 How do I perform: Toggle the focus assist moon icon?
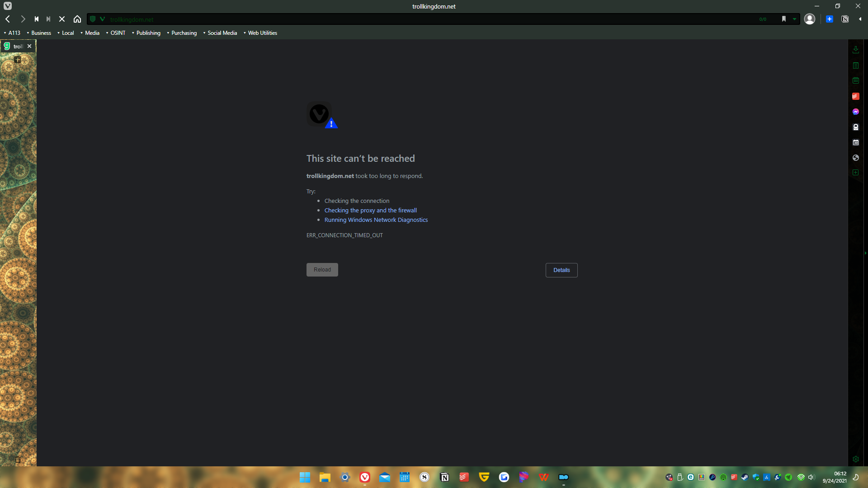click(x=856, y=477)
